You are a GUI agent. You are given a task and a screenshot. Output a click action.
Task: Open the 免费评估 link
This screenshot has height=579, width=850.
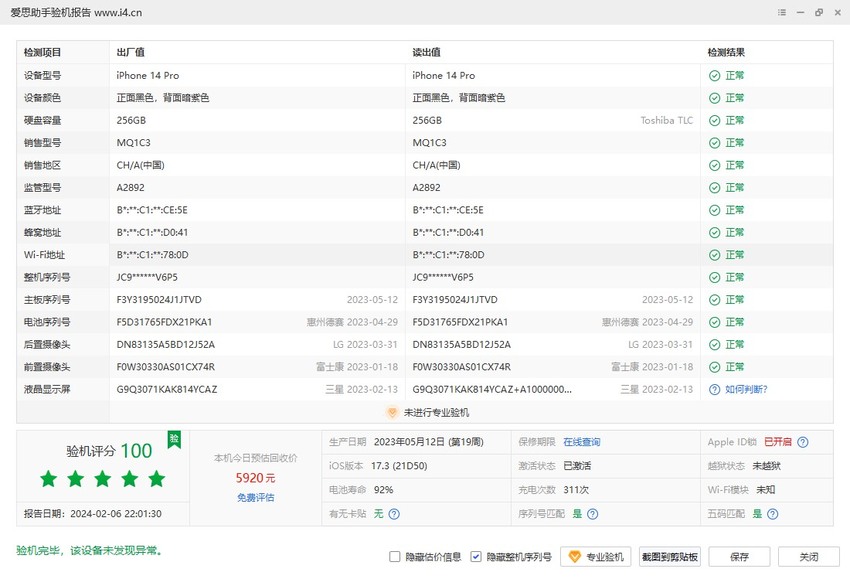pyautogui.click(x=255, y=498)
